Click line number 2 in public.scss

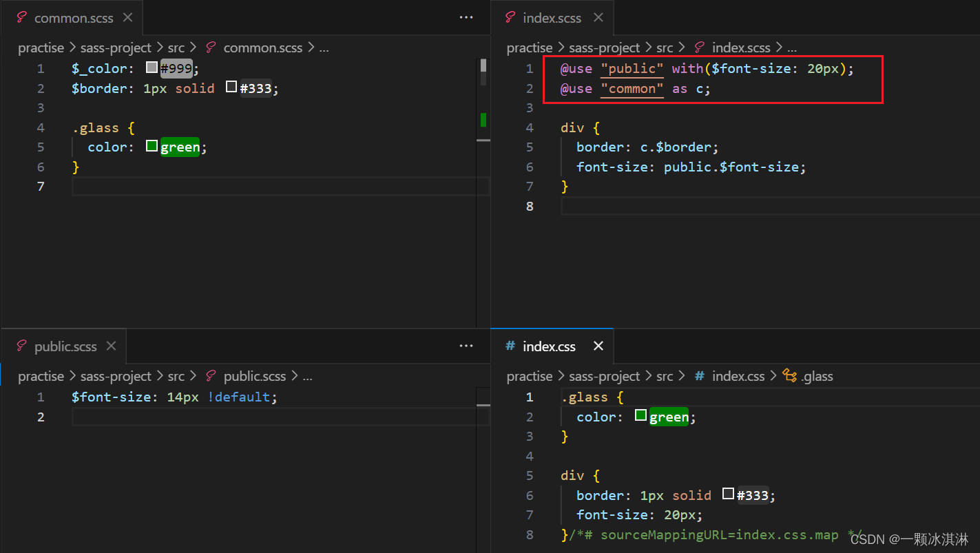(41, 417)
